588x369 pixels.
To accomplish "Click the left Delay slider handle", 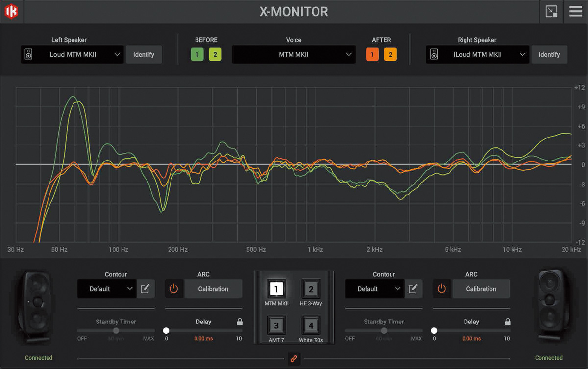I will click(x=166, y=331).
